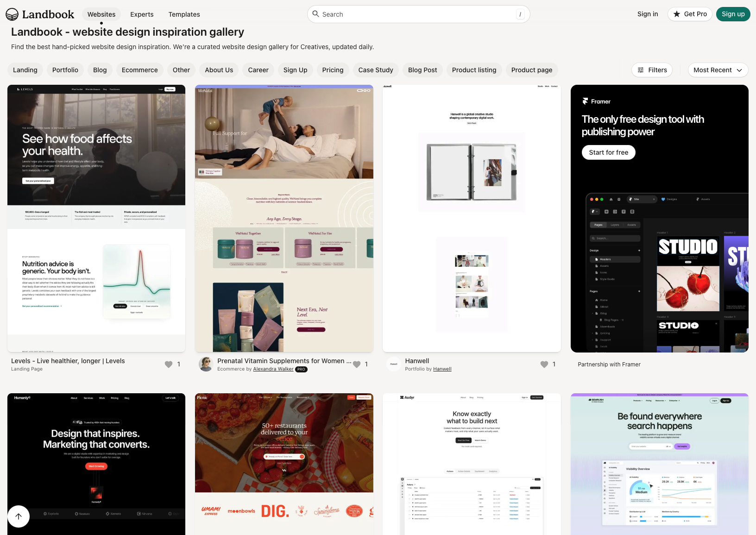This screenshot has width=756, height=535.
Task: Filter by Blog category
Action: (100, 70)
